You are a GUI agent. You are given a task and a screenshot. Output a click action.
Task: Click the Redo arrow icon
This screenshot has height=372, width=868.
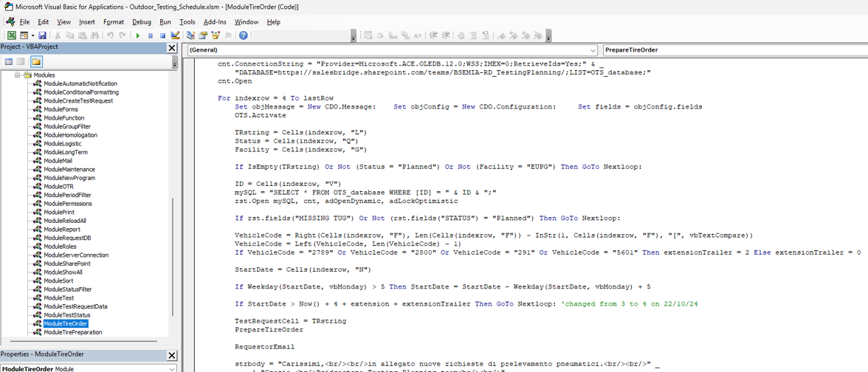pos(122,35)
